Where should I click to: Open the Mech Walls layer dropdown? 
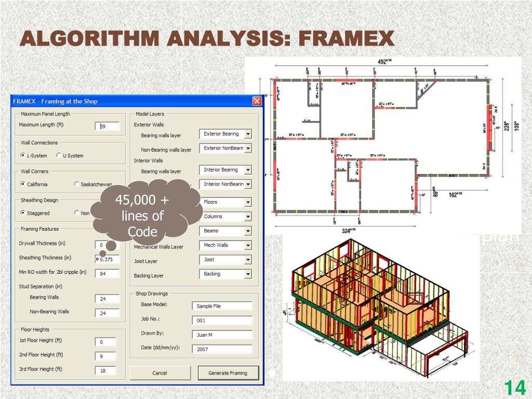[x=248, y=245]
